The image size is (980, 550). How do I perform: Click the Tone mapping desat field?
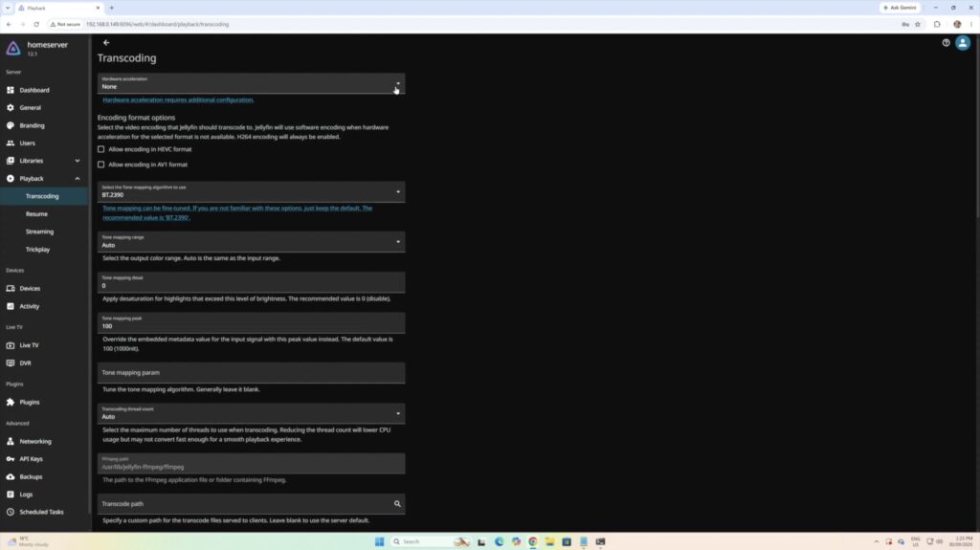click(252, 282)
